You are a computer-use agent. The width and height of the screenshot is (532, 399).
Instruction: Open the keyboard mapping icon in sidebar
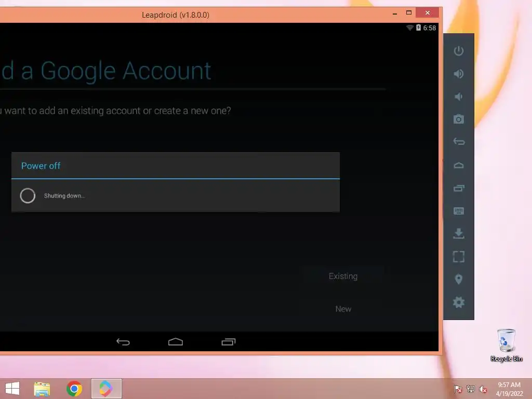(x=458, y=211)
